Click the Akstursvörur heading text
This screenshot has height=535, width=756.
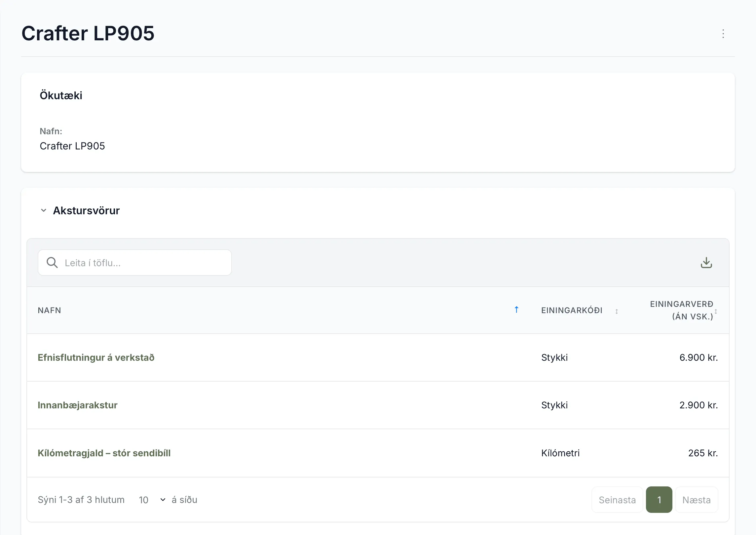(x=86, y=210)
